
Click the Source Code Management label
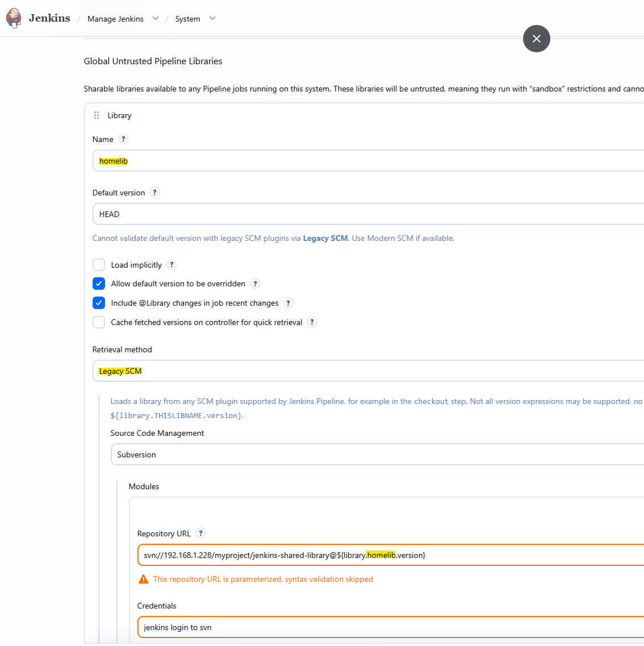coord(157,434)
